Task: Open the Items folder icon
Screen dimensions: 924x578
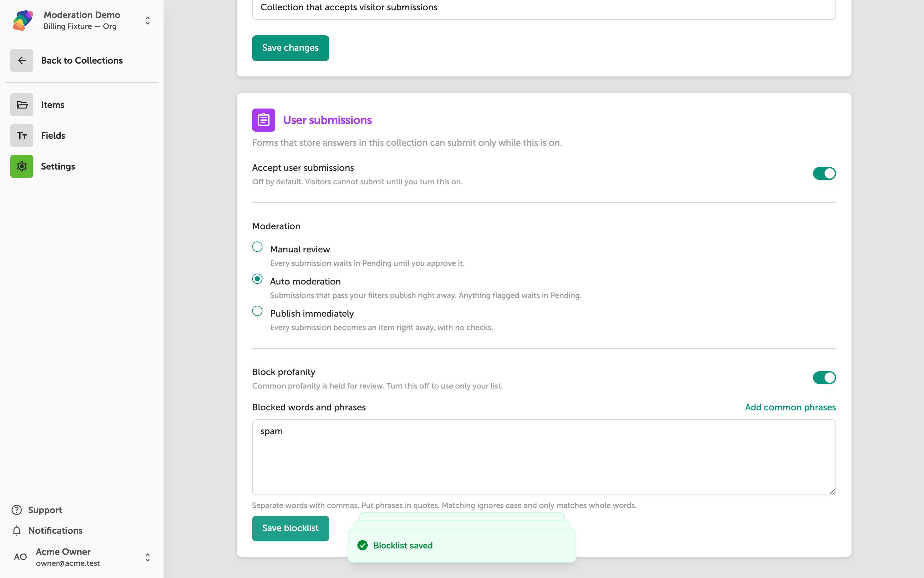Action: point(22,105)
